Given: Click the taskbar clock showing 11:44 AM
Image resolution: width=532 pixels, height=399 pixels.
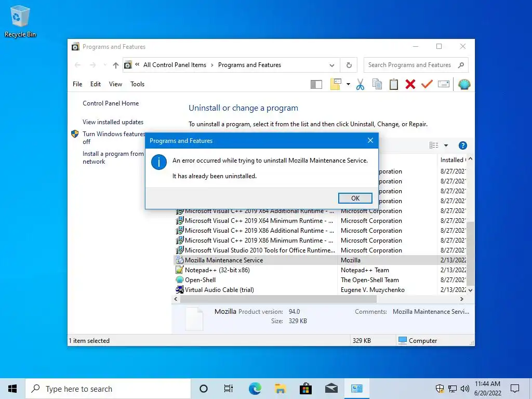Looking at the screenshot, I should click(487, 389).
